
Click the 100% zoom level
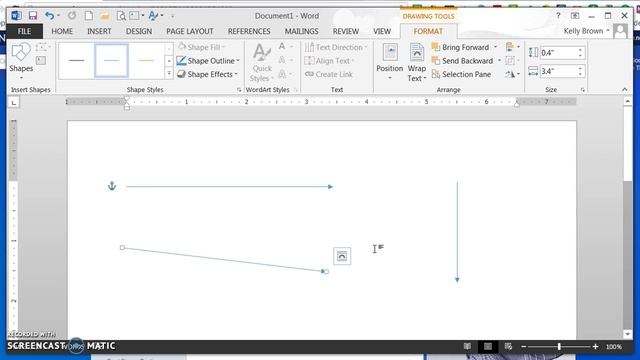click(614, 347)
